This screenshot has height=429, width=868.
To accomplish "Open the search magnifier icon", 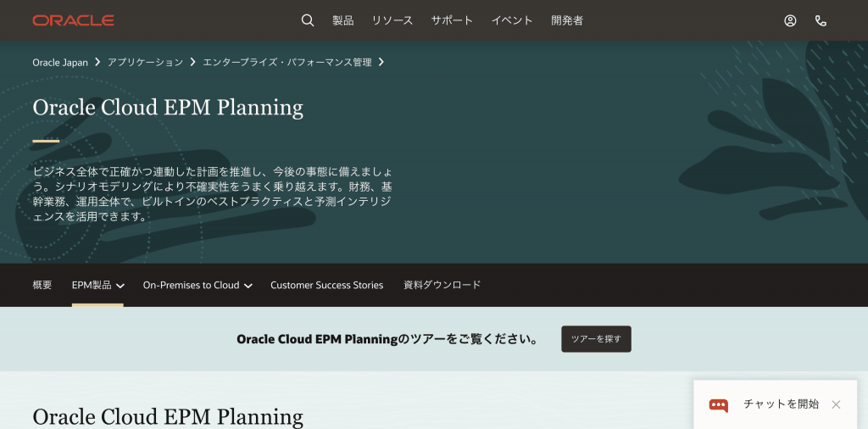I will (x=308, y=20).
